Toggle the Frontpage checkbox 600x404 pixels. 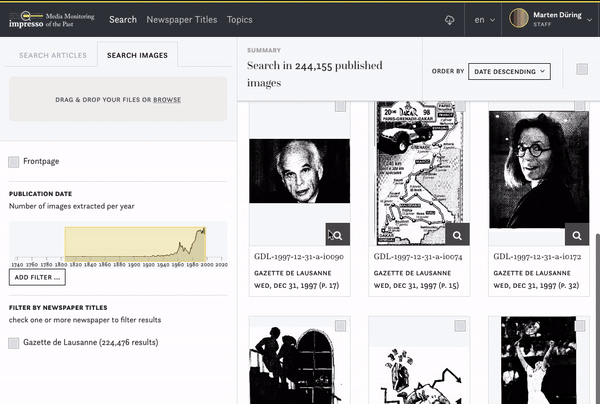pos(14,162)
